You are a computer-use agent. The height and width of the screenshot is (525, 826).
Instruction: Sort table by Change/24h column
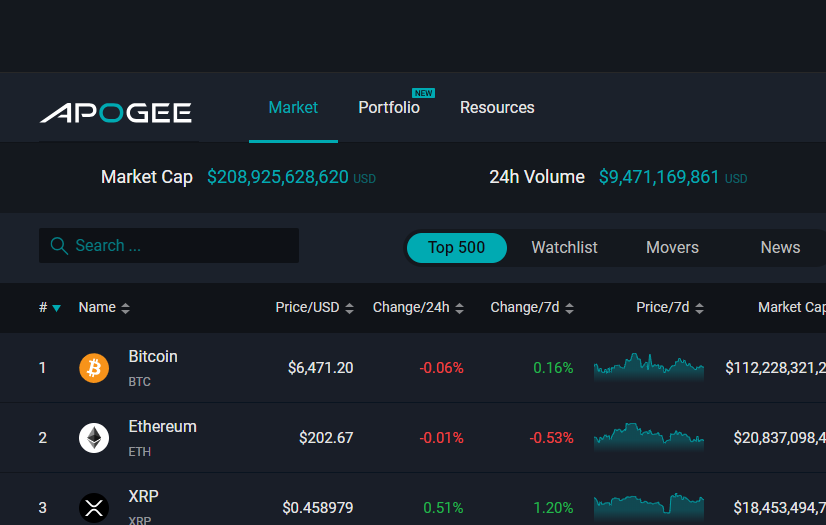click(418, 308)
